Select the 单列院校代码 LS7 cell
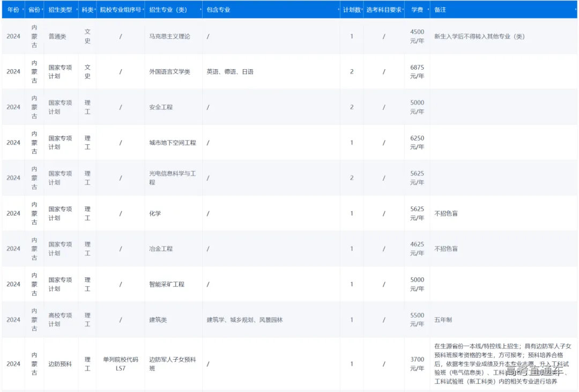 (x=121, y=364)
